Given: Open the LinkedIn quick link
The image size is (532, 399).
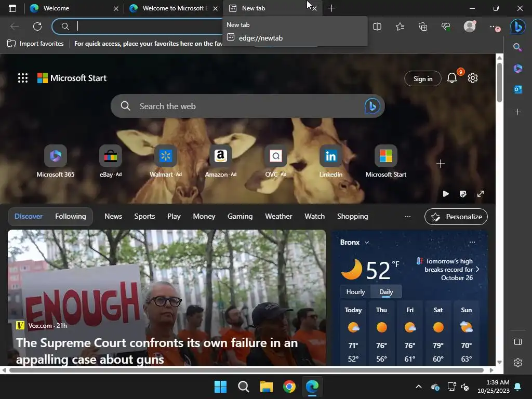Looking at the screenshot, I should point(331,161).
